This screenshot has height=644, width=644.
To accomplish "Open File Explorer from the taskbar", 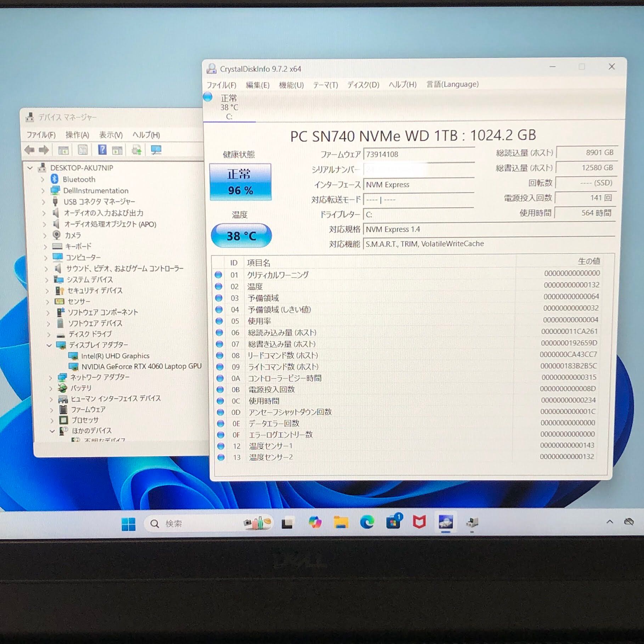I will click(340, 522).
